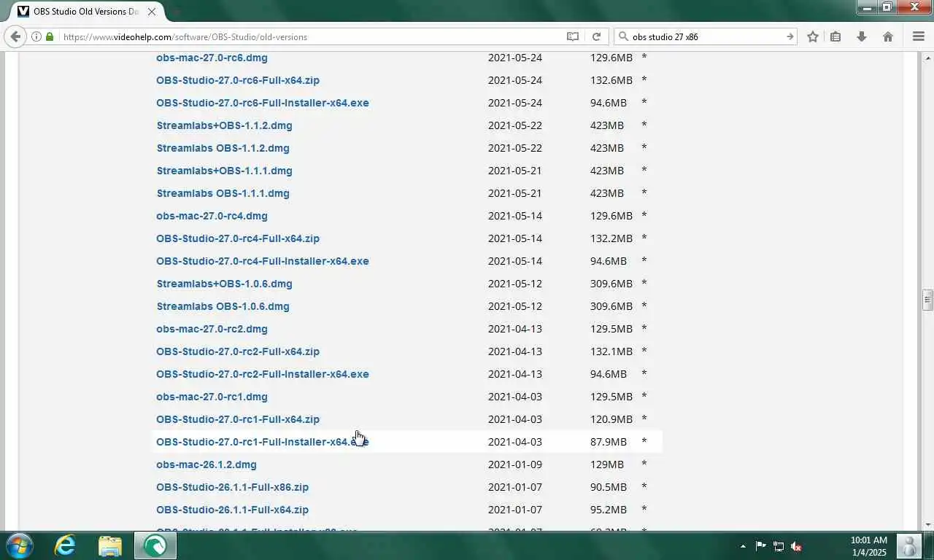This screenshot has height=560, width=934.
Task: Download obs-mac-27.0-rc2.dmg
Action: click(x=212, y=329)
